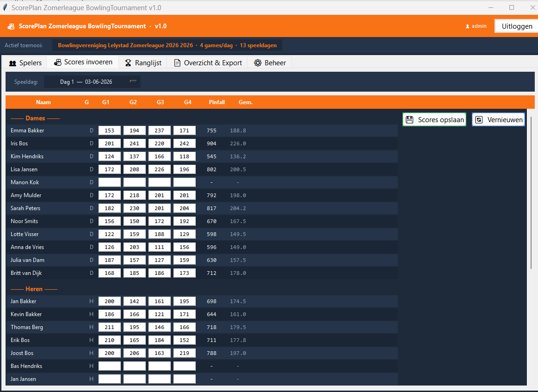Click Noor Smits G4 score 192
538x392 pixels.
coord(185,221)
